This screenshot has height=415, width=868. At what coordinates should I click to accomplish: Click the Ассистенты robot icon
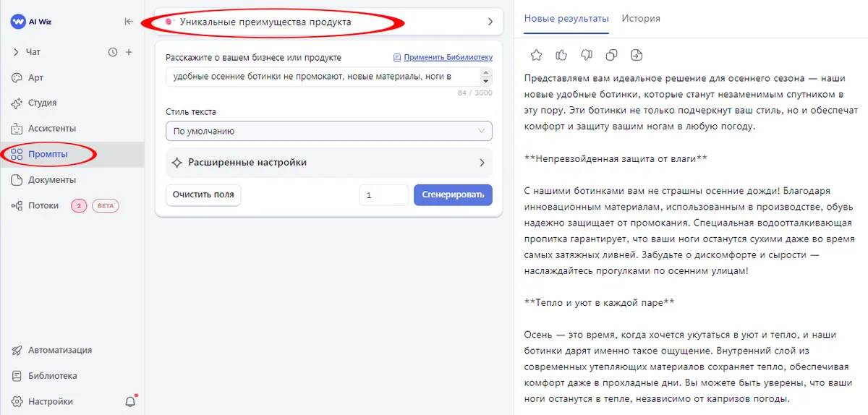click(x=17, y=129)
